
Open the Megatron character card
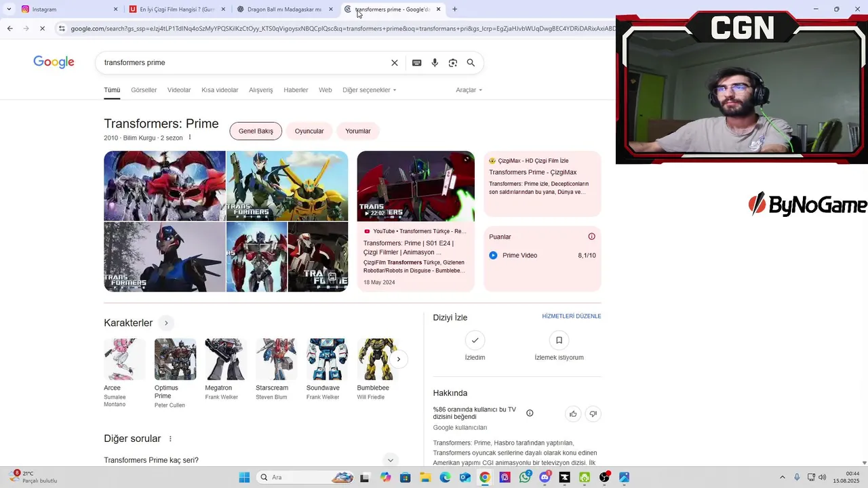point(226,369)
